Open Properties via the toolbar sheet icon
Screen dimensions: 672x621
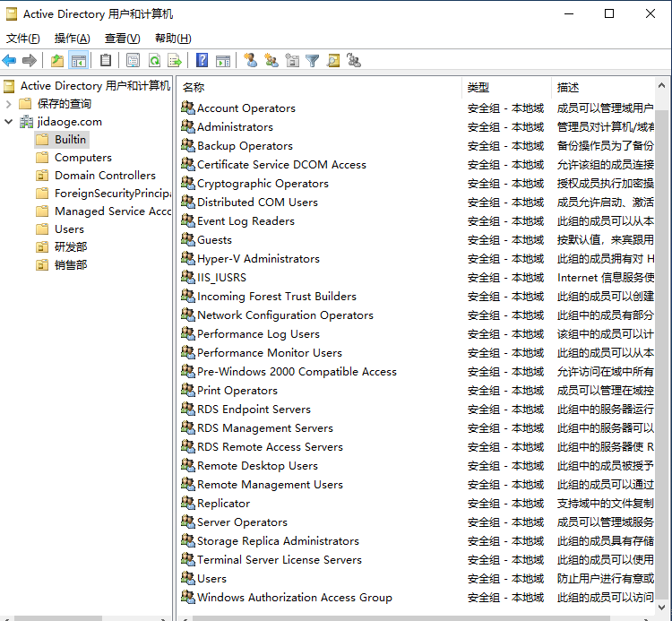click(133, 60)
